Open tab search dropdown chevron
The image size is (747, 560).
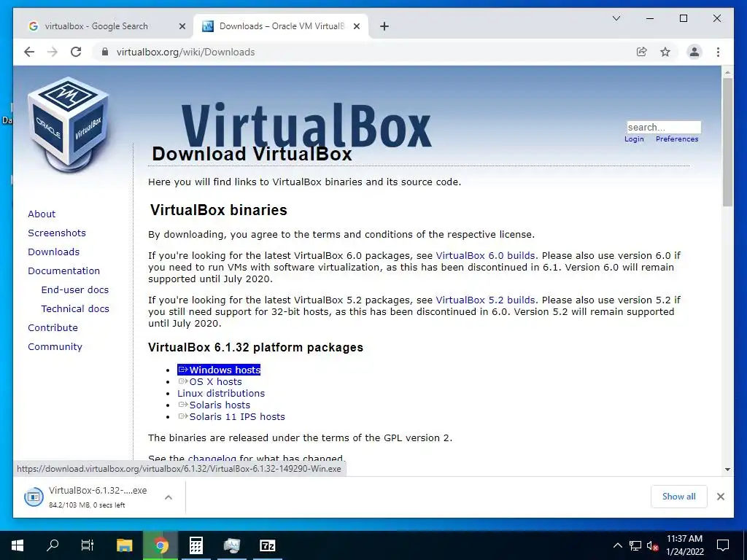pyautogui.click(x=616, y=18)
